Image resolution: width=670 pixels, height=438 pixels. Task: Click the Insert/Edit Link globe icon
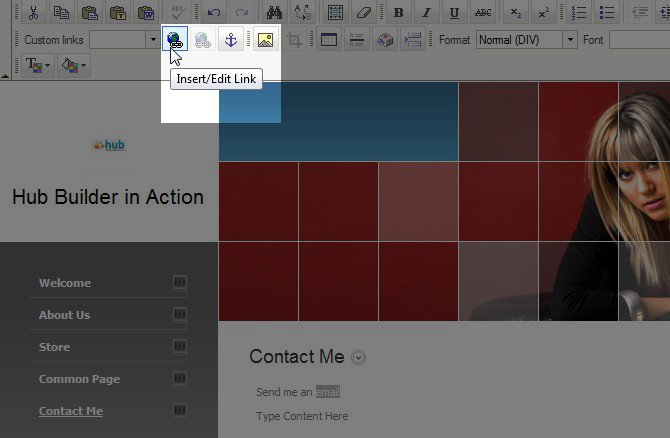click(x=175, y=40)
